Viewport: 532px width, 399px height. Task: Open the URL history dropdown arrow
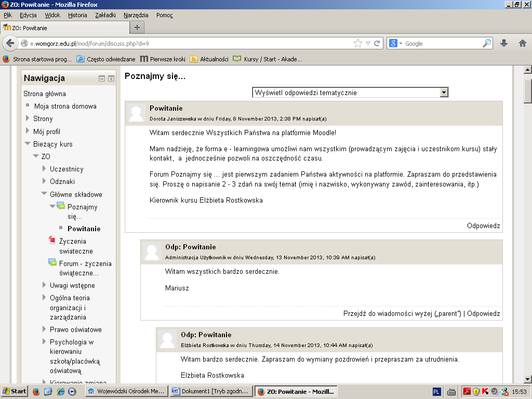click(x=368, y=44)
